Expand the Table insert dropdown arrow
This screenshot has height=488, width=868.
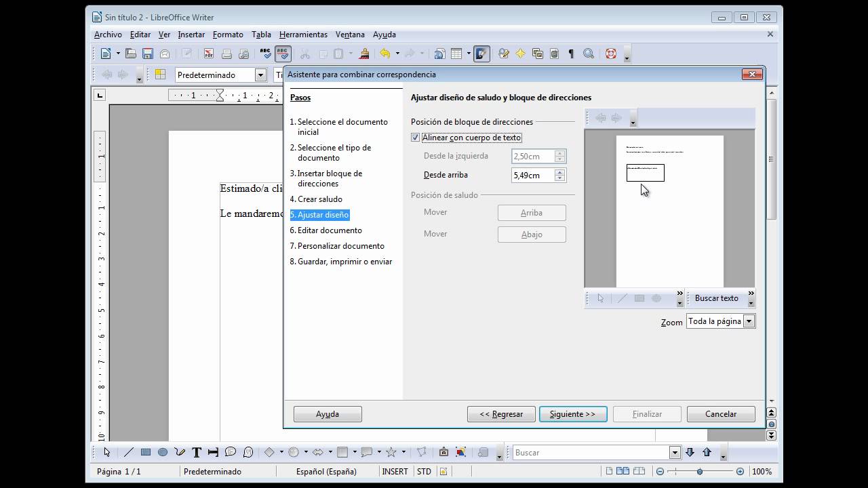click(x=469, y=54)
